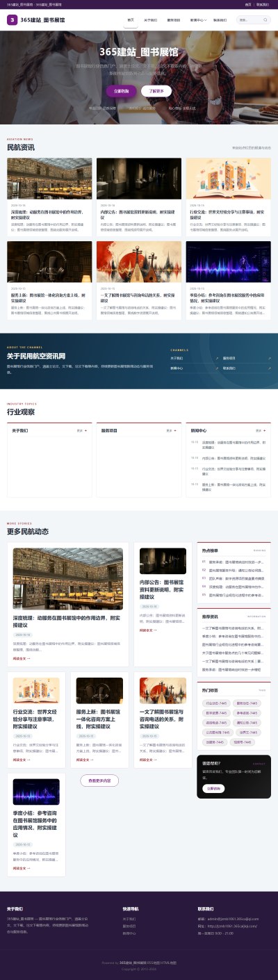278x980 pixels.
Task: Select the 行业动态-7445 tag
Action: click(x=216, y=703)
